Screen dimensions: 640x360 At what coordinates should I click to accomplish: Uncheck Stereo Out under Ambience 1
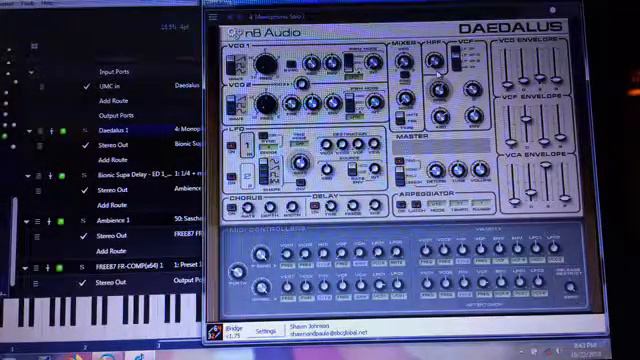click(x=83, y=236)
